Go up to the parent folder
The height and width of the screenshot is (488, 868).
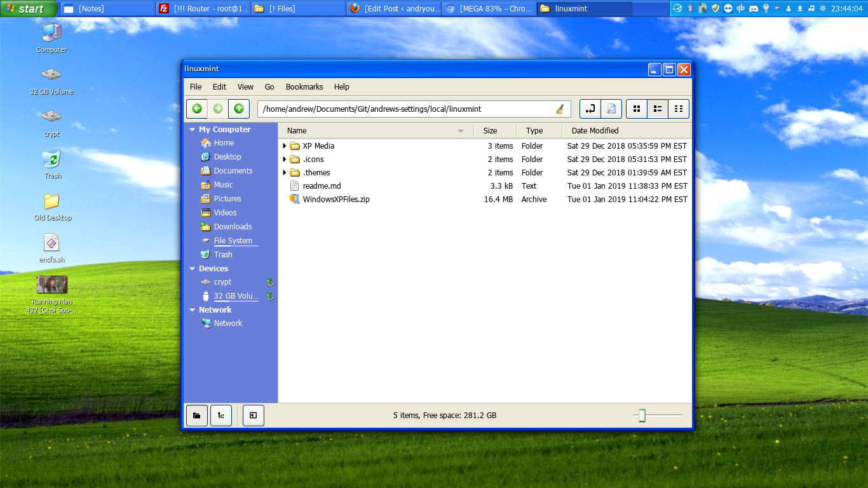239,109
